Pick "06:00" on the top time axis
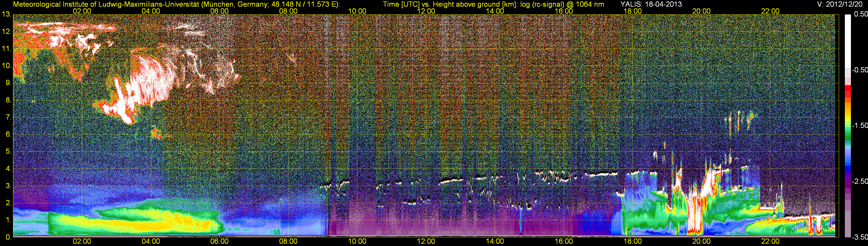This screenshot has width=868, height=246. 219,11
